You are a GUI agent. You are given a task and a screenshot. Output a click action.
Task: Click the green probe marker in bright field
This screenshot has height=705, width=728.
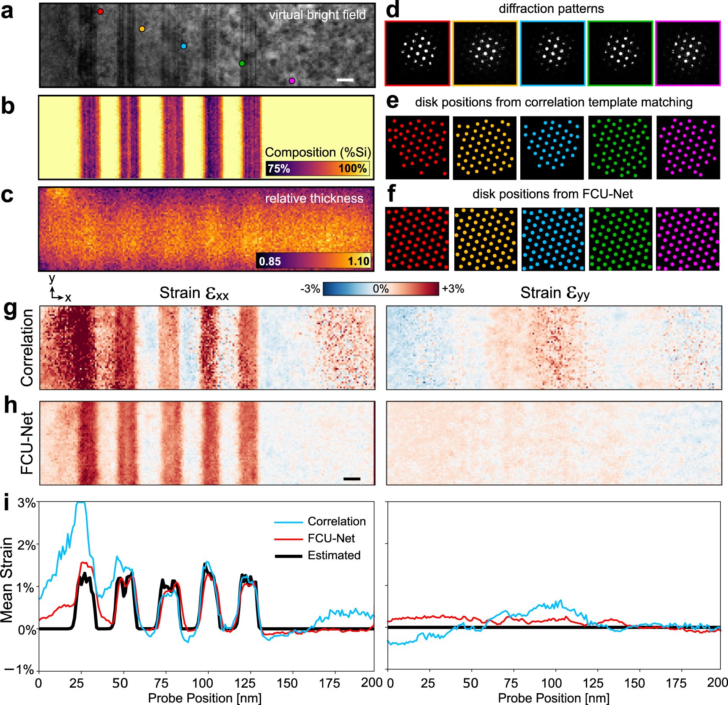pyautogui.click(x=242, y=63)
